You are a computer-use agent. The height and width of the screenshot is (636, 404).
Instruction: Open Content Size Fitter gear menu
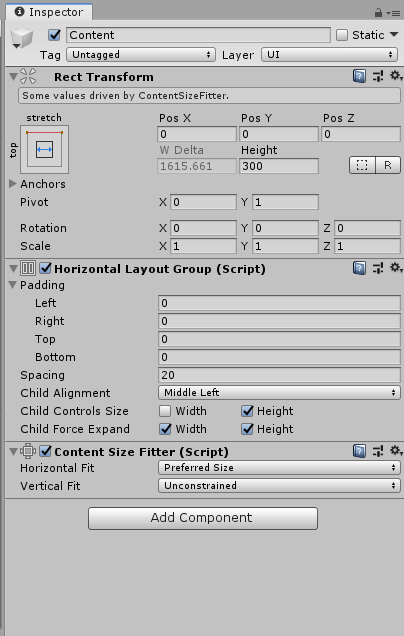click(396, 451)
